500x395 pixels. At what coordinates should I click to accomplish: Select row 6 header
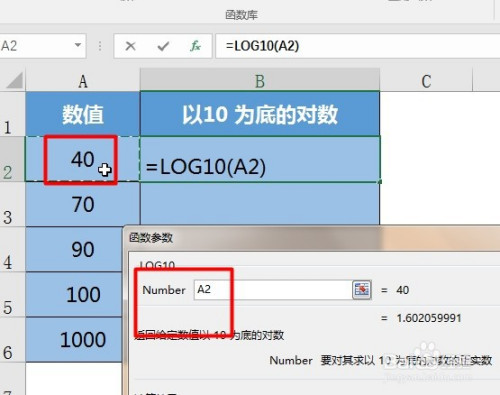click(x=12, y=340)
